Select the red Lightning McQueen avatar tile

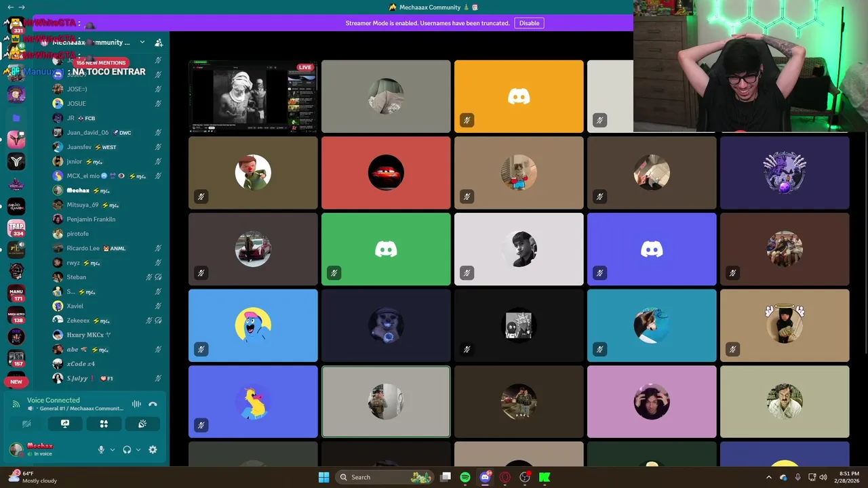point(386,173)
